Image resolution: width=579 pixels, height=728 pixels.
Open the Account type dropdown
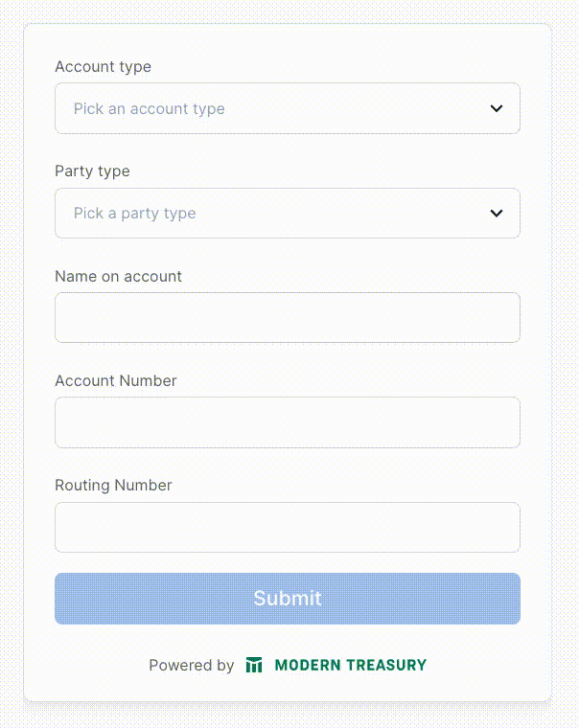[x=287, y=108]
